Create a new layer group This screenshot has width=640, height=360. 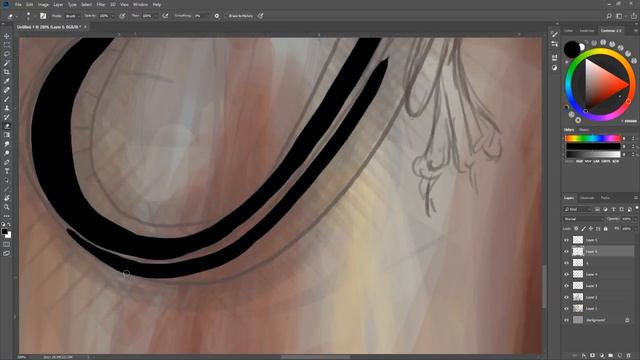(x=611, y=356)
